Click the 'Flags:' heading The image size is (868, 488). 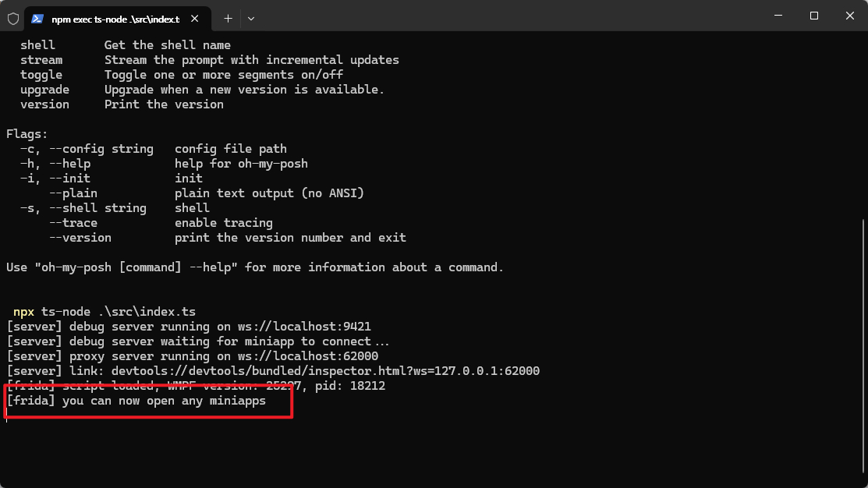[x=27, y=134]
